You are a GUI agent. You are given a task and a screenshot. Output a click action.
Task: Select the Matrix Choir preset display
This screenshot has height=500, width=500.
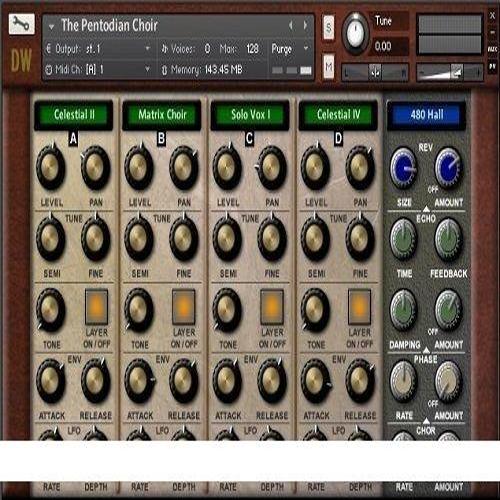click(162, 115)
